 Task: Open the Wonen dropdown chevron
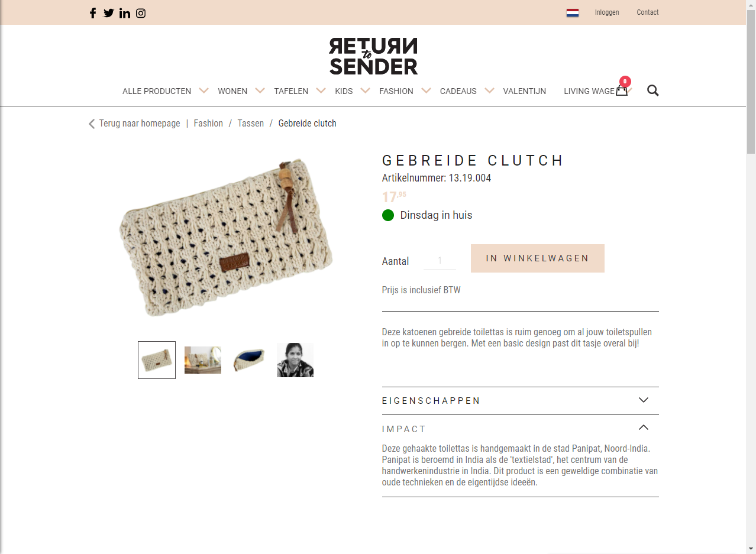[x=260, y=90]
